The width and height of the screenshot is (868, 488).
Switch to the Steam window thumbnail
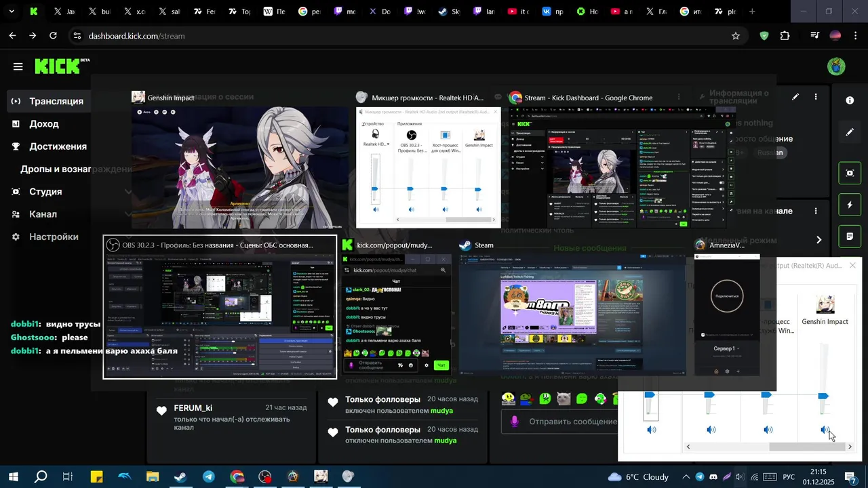pyautogui.click(x=572, y=314)
